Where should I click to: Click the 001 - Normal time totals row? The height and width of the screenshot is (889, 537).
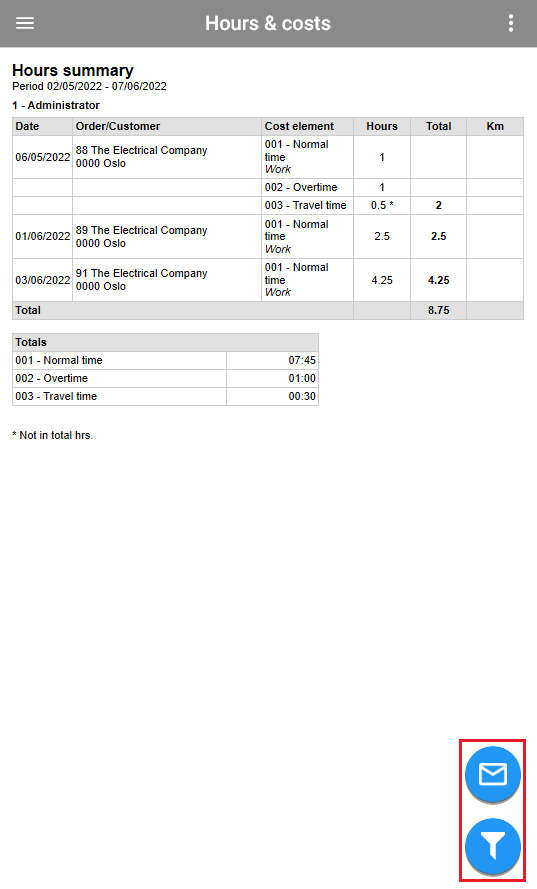pos(165,360)
